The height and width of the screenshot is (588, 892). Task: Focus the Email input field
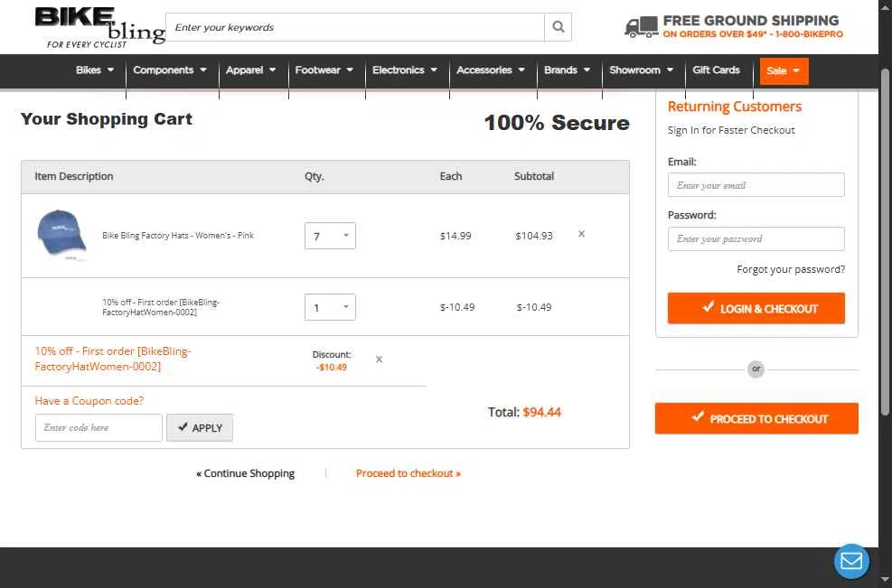(x=756, y=185)
